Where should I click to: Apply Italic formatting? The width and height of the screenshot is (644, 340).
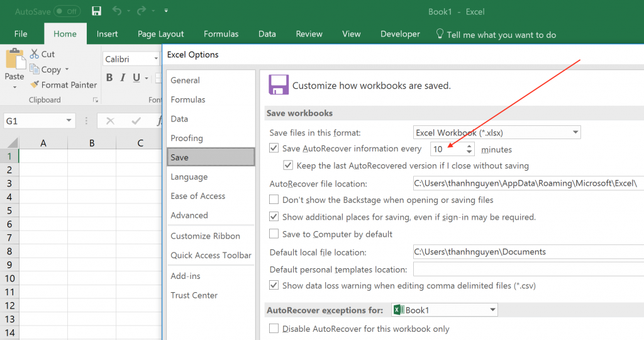tap(123, 77)
